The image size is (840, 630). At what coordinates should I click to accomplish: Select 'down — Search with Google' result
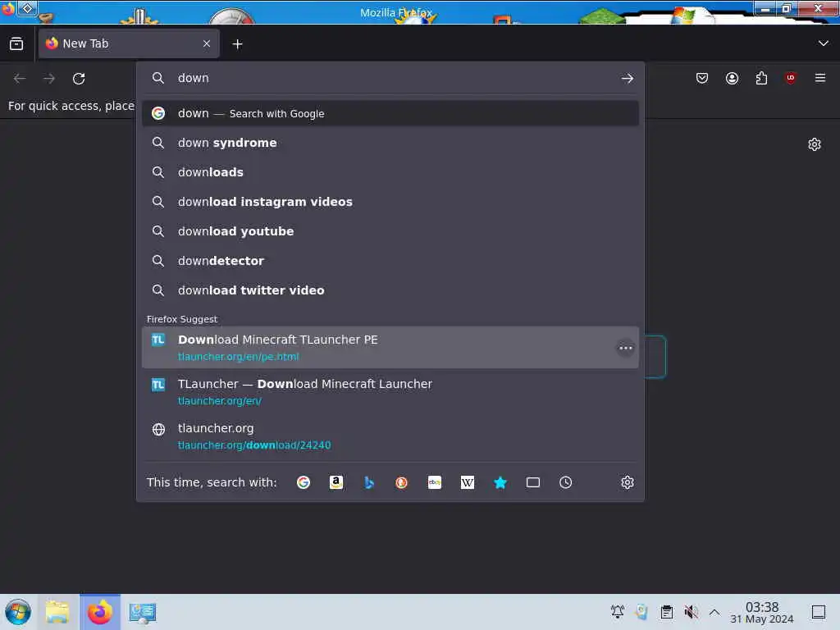point(390,113)
